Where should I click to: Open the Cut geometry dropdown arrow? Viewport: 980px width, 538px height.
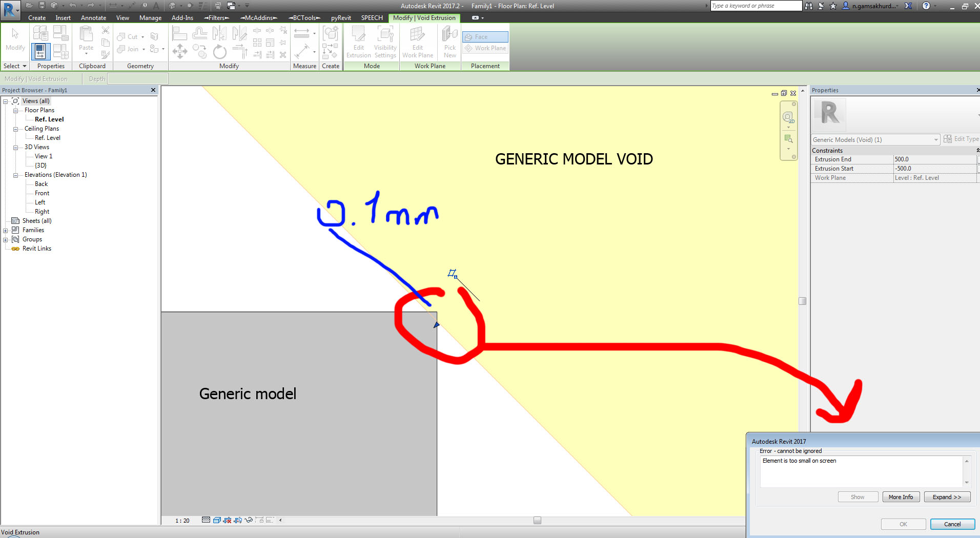tap(143, 37)
